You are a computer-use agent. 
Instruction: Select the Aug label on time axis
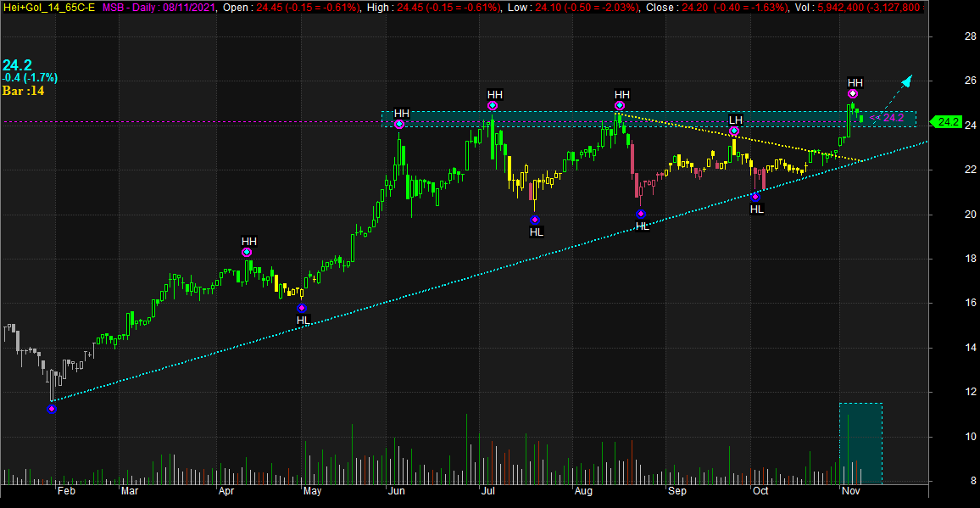[x=582, y=491]
